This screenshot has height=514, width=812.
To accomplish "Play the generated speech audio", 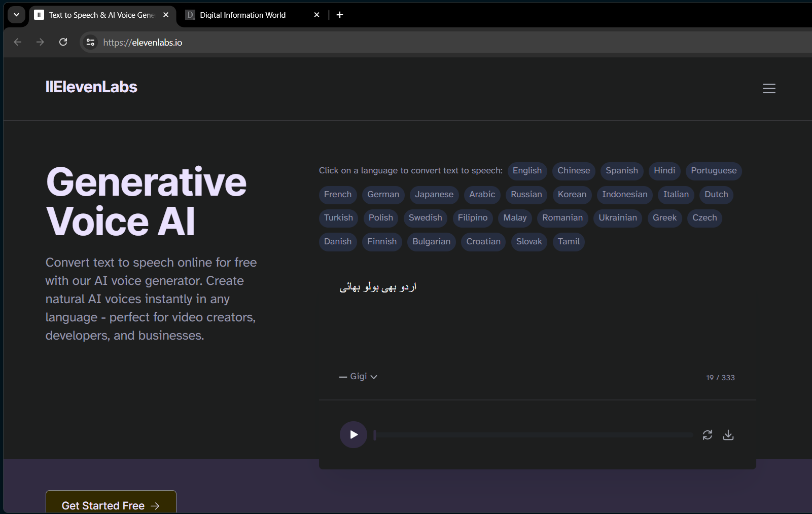I will 354,434.
